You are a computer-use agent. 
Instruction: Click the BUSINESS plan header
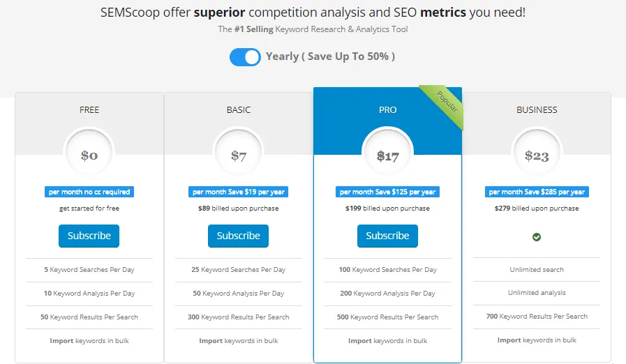(537, 109)
